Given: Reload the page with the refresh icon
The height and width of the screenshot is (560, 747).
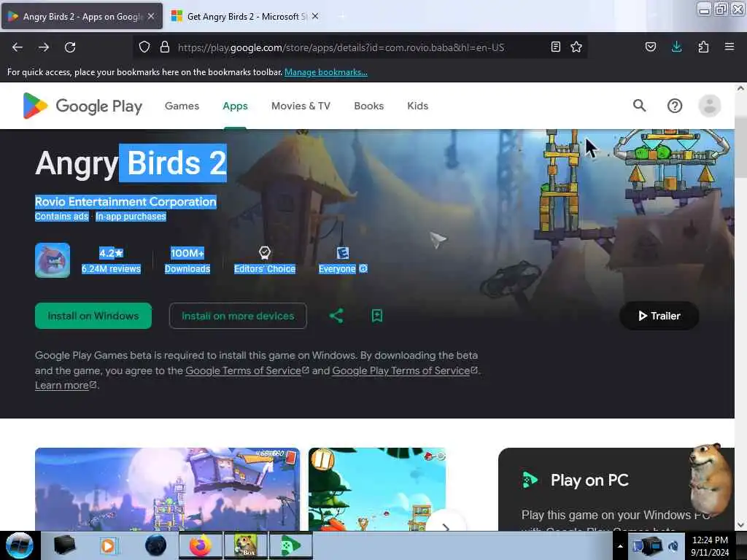Looking at the screenshot, I should point(70,47).
